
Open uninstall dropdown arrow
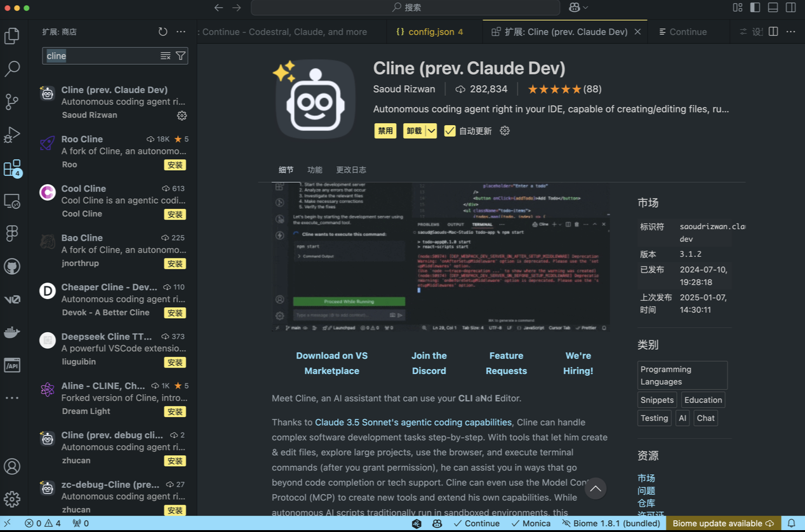point(431,131)
